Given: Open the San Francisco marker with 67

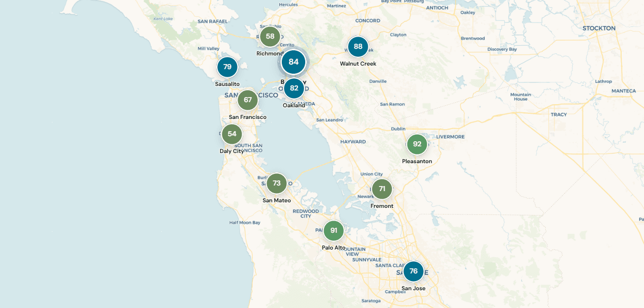Looking at the screenshot, I should pyautogui.click(x=248, y=100).
